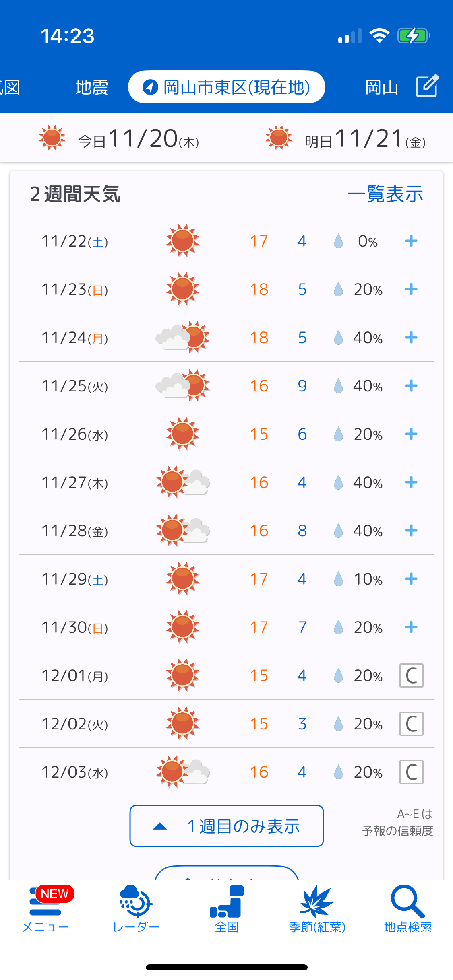This screenshot has height=980, width=453.
Task: Expand the 11/25 forecast row plus
Action: [411, 386]
